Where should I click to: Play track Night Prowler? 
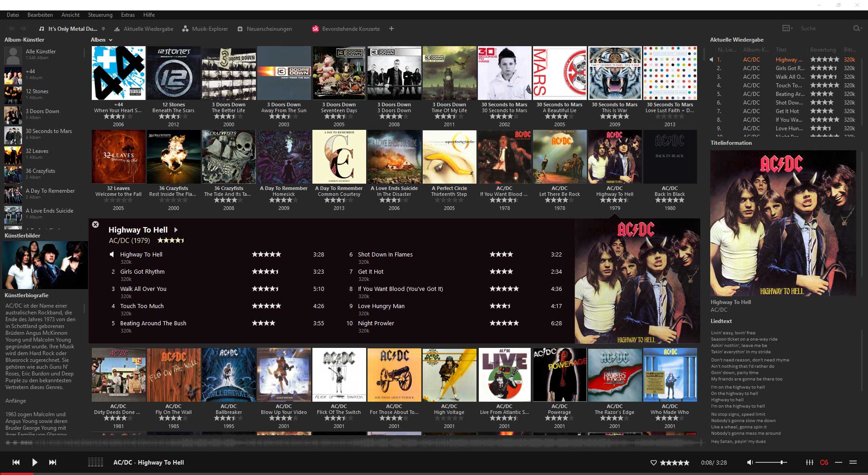click(x=376, y=323)
